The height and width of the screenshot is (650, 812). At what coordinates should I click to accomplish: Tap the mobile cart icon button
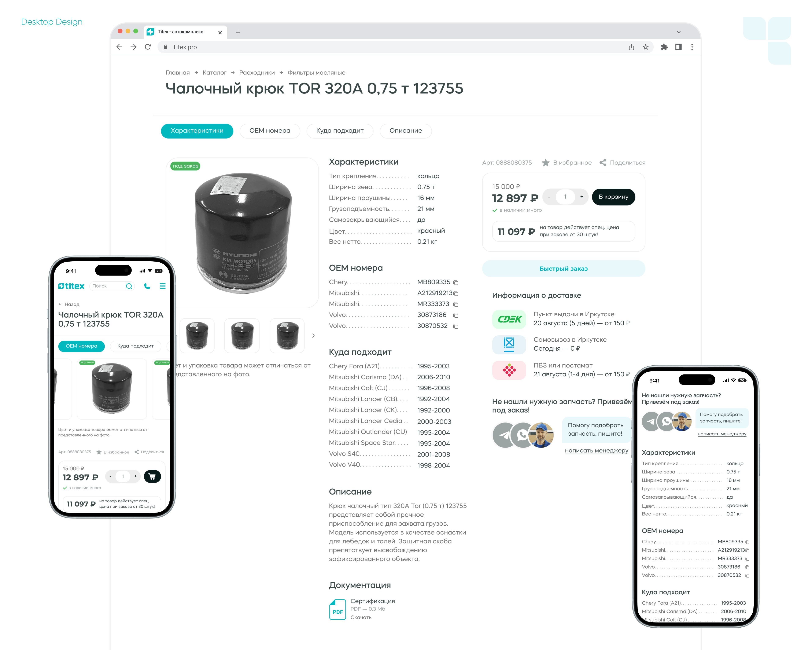click(x=152, y=477)
